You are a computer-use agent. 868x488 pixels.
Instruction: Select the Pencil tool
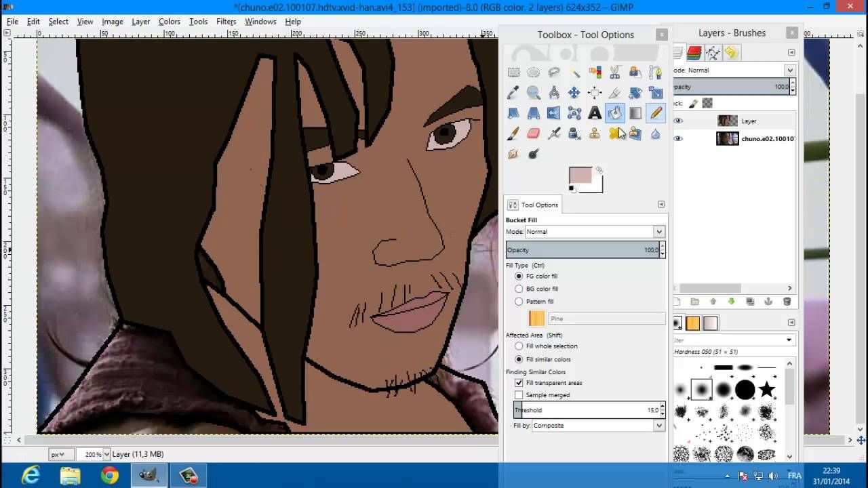pos(656,113)
